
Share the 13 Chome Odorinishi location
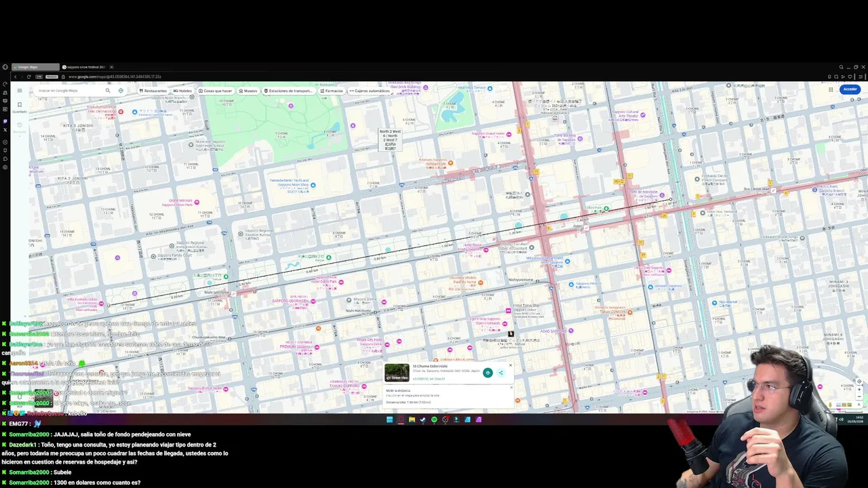501,373
